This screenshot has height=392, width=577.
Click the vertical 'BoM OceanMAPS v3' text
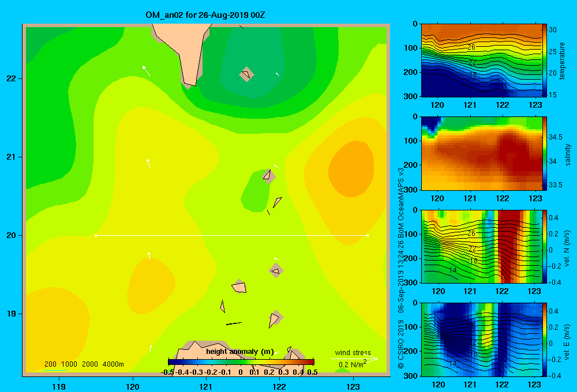click(x=401, y=199)
